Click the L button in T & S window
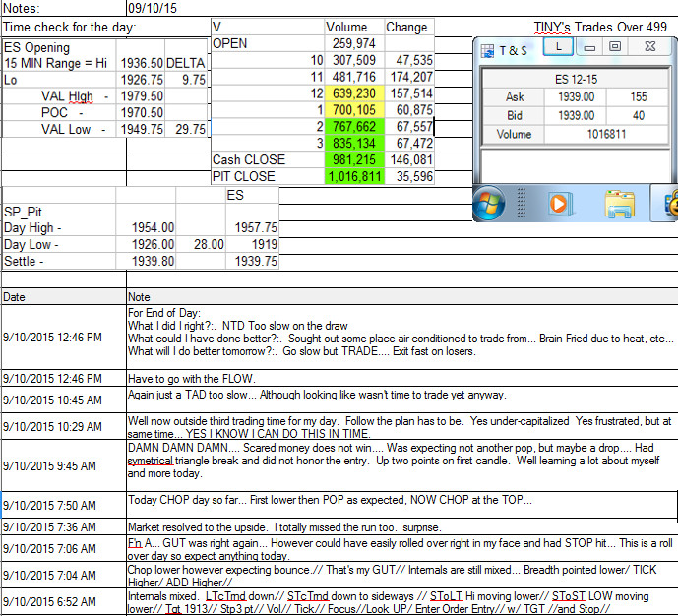This screenshot has height=616, width=678. 558,46
